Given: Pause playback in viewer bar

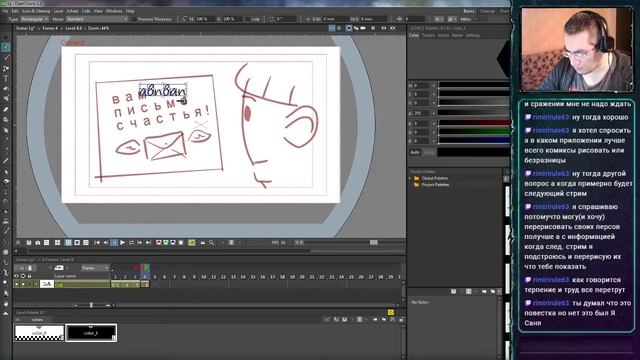Looking at the screenshot, I should click(x=114, y=242).
